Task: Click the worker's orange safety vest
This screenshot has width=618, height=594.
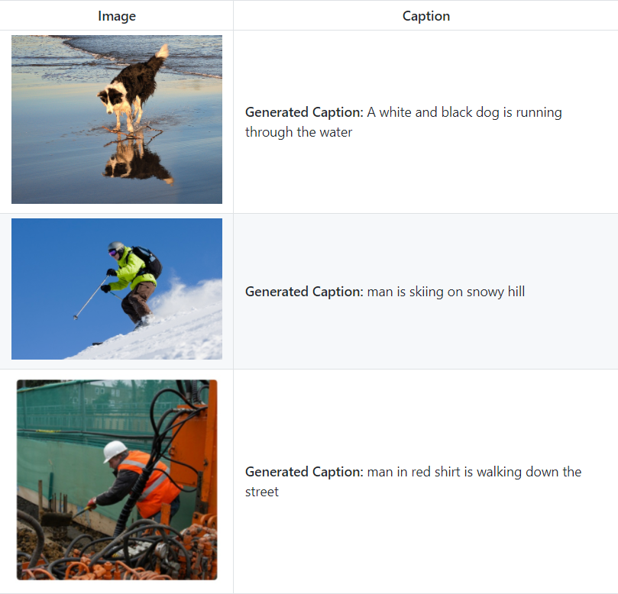Action: pos(150,483)
